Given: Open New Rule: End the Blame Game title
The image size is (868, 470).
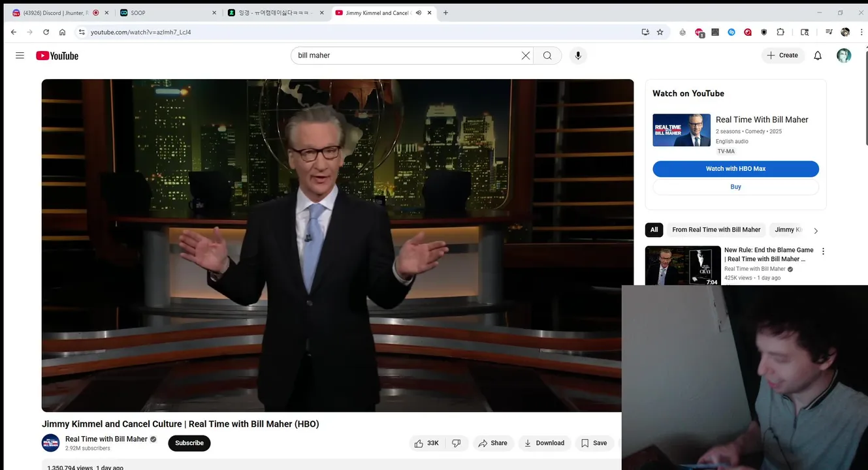Looking at the screenshot, I should coord(769,255).
